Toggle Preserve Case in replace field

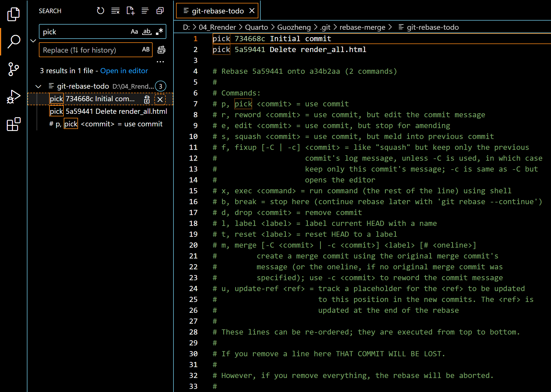pos(146,50)
